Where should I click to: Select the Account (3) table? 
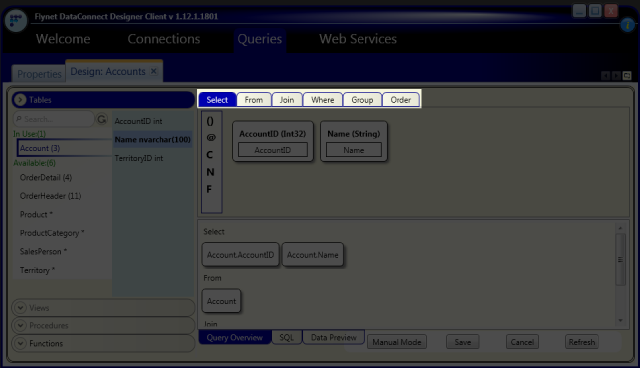point(64,148)
